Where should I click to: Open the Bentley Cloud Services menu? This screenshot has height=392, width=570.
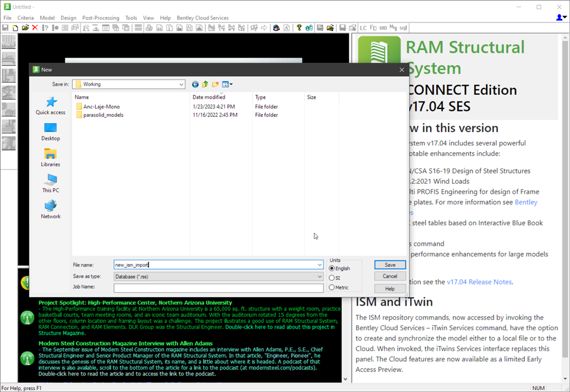(x=203, y=18)
